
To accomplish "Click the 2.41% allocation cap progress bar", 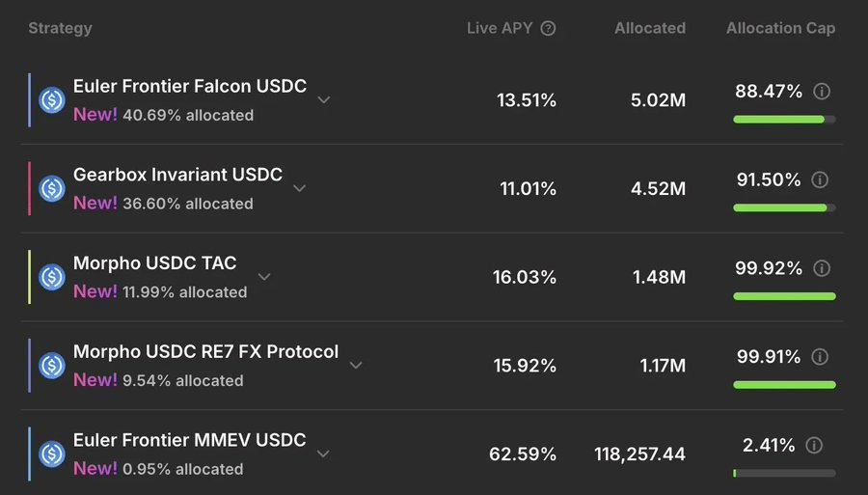I will pyautogui.click(x=783, y=473).
